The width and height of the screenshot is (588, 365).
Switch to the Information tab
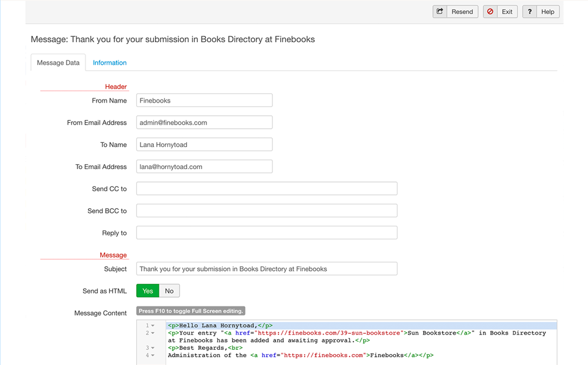[109, 63]
